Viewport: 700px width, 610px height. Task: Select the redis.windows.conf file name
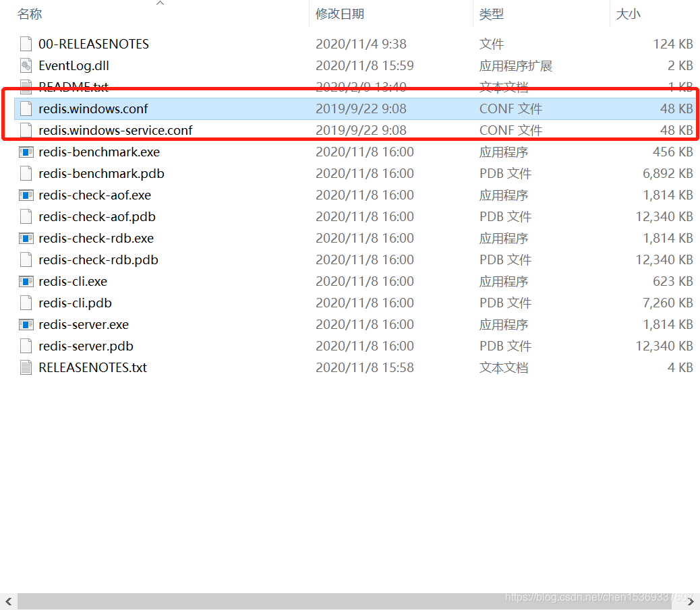[x=93, y=109]
